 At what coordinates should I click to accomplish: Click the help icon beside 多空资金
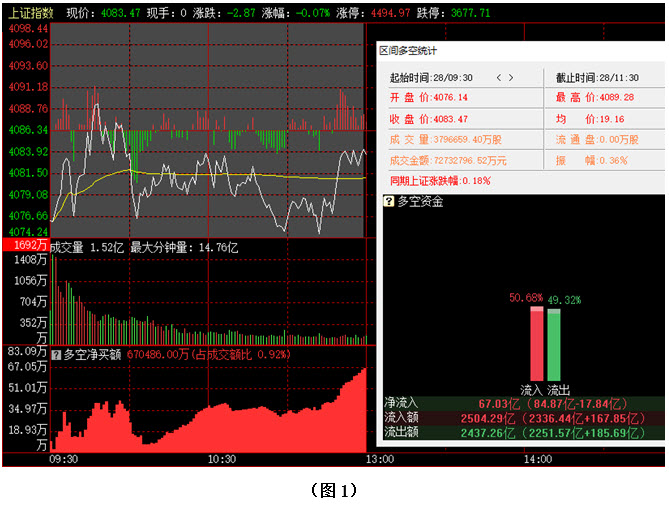coord(389,201)
